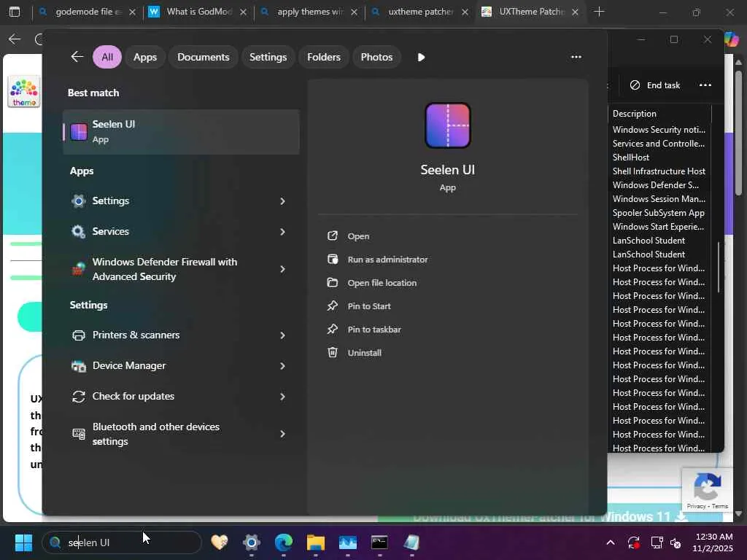Expand Check for updates options arrow

click(x=282, y=396)
